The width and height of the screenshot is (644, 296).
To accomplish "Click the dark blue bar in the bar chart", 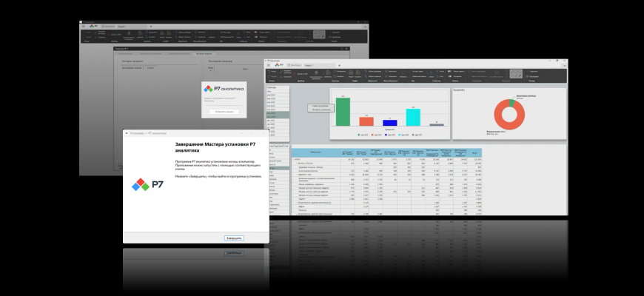I will pos(390,123).
